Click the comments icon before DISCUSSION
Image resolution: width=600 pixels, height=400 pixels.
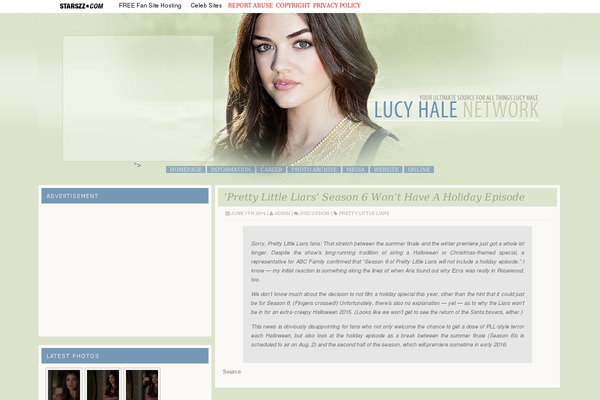[296, 214]
